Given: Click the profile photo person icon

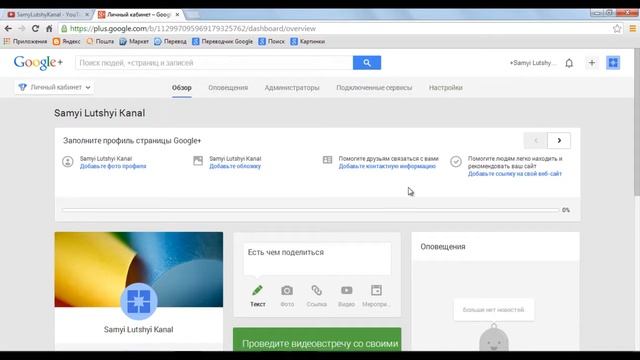Looking at the screenshot, I should tap(68, 161).
